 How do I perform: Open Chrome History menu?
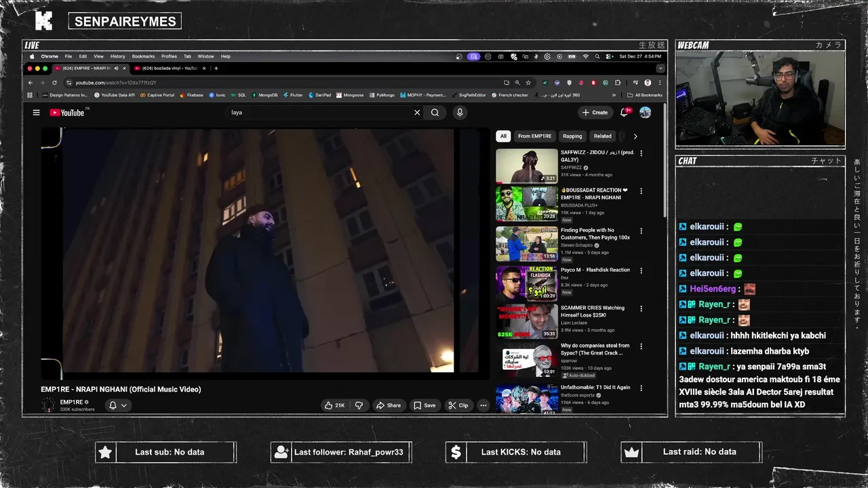(x=117, y=56)
